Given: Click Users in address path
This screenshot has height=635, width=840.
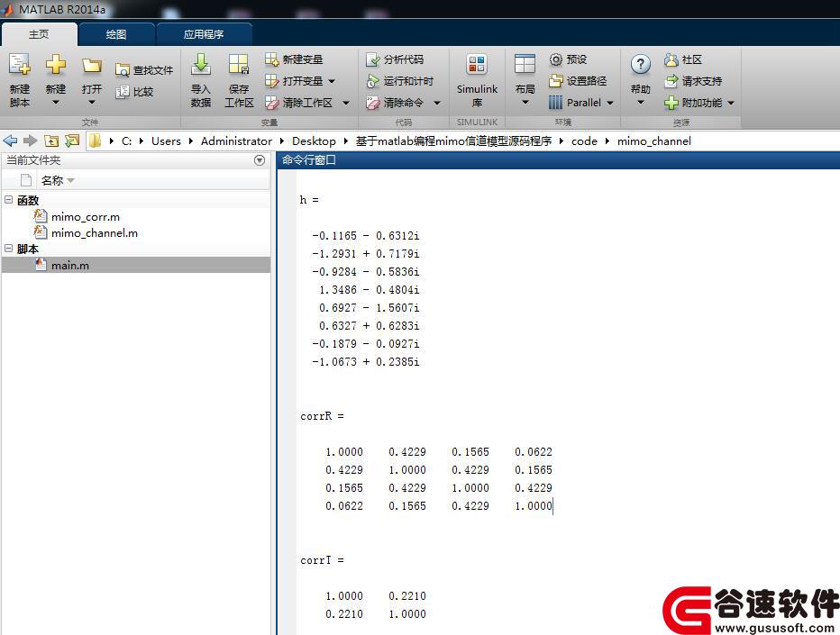Looking at the screenshot, I should 166,141.
